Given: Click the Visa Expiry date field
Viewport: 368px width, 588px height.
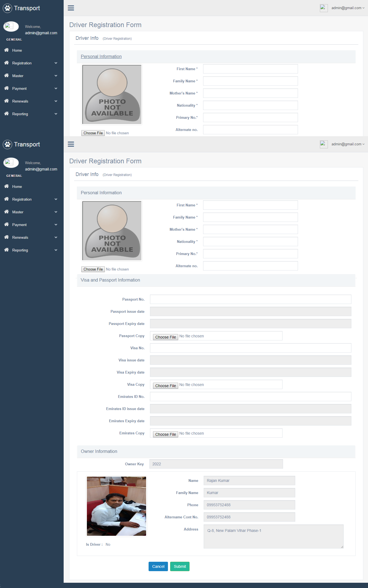Looking at the screenshot, I should click(x=251, y=372).
